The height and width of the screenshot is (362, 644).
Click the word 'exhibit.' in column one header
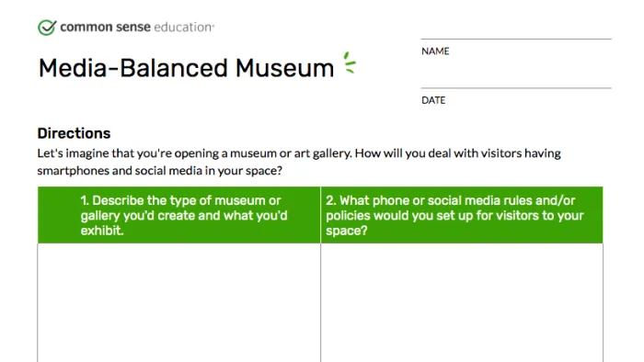pos(102,231)
